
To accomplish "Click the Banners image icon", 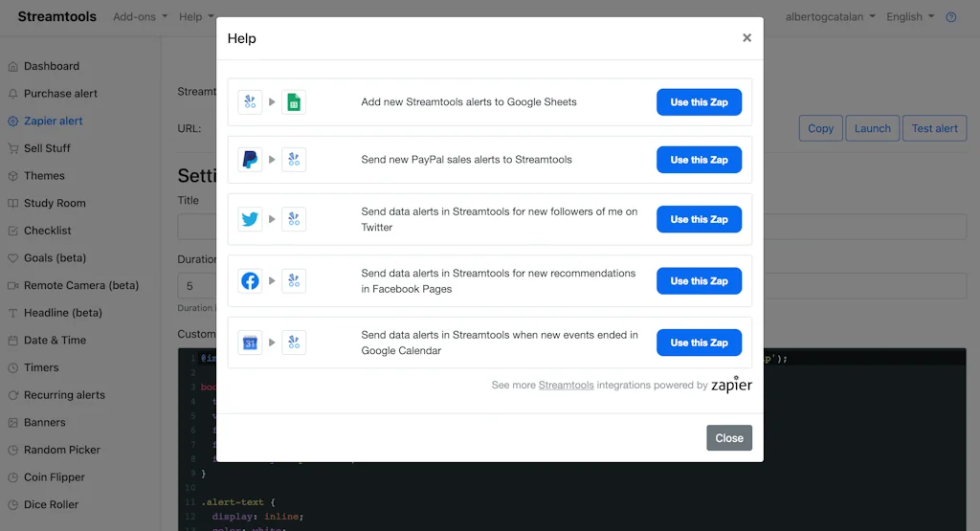I will (x=12, y=423).
